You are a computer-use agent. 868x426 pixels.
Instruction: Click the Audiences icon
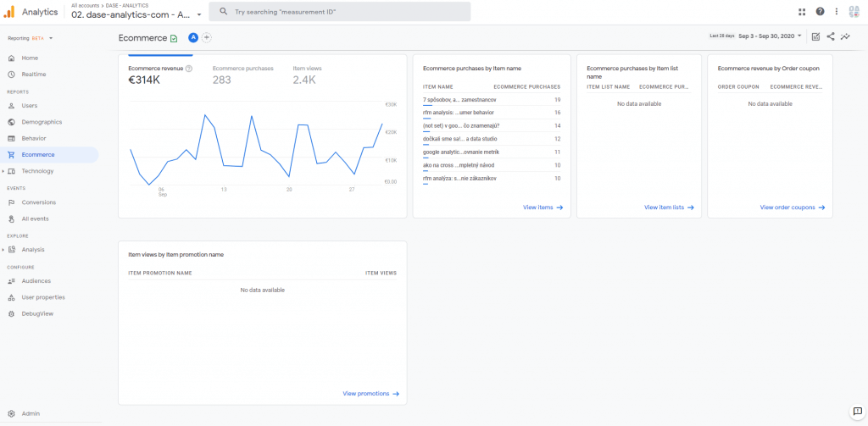[11, 281]
